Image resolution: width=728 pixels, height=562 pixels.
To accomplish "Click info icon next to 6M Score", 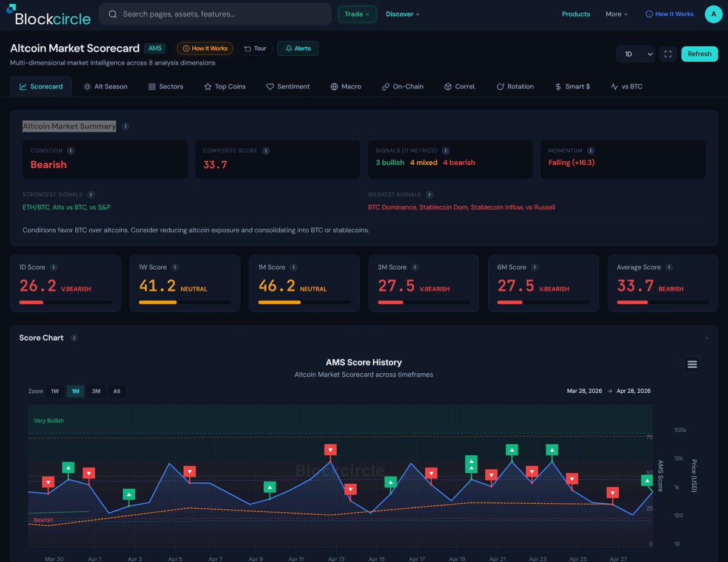I will (535, 267).
